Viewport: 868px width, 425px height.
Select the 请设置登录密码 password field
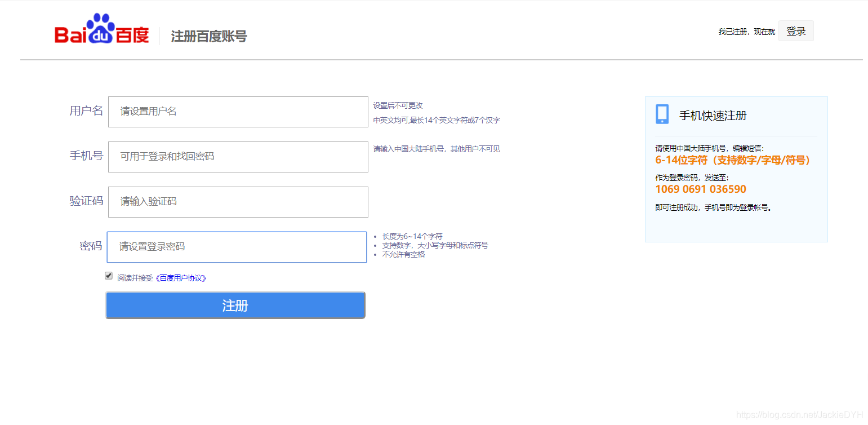(237, 247)
